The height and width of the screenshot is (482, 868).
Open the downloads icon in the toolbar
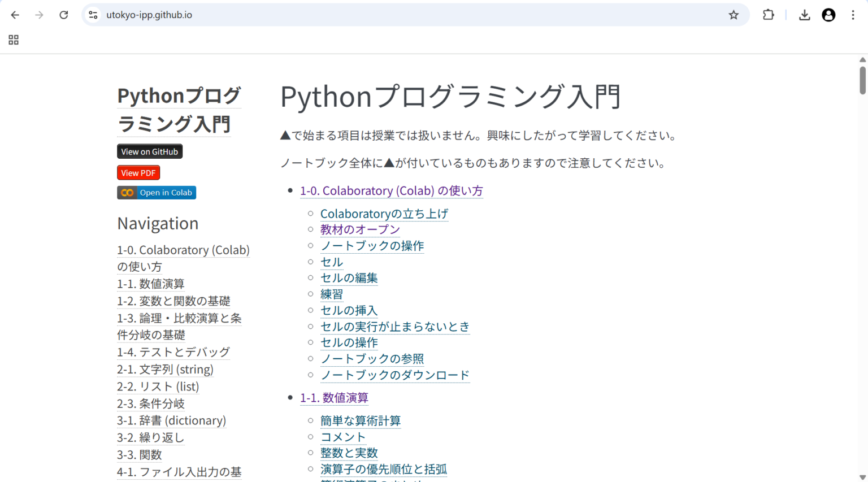click(804, 15)
